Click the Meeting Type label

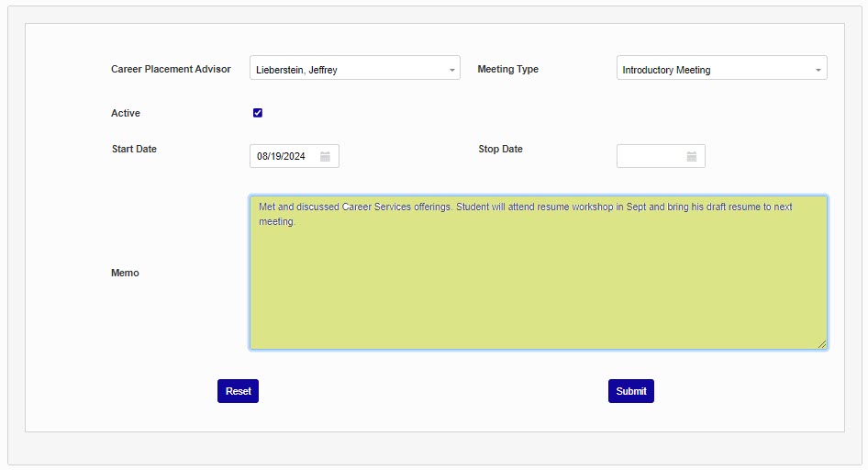508,69
